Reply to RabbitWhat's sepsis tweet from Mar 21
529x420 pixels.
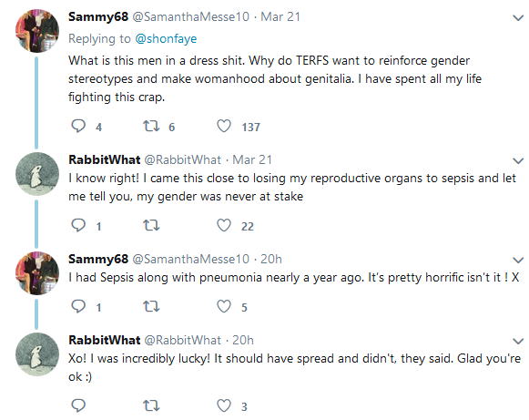click(78, 225)
